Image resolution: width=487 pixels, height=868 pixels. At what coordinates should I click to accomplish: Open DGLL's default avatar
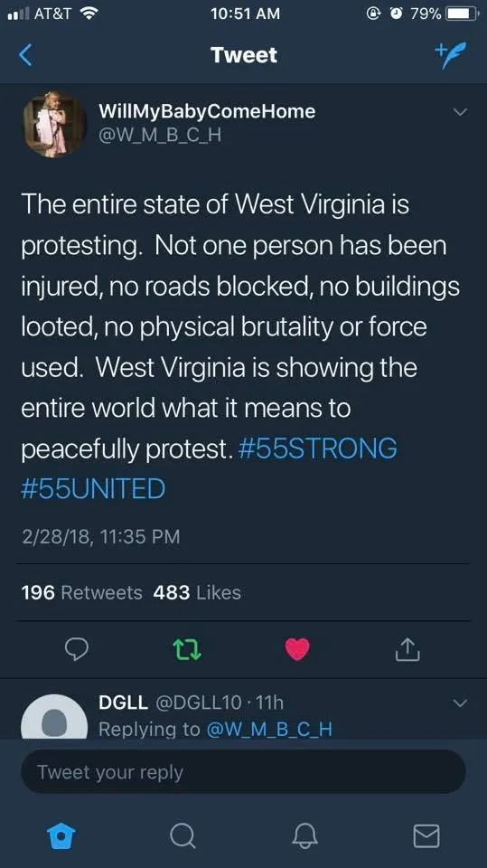[x=54, y=717]
